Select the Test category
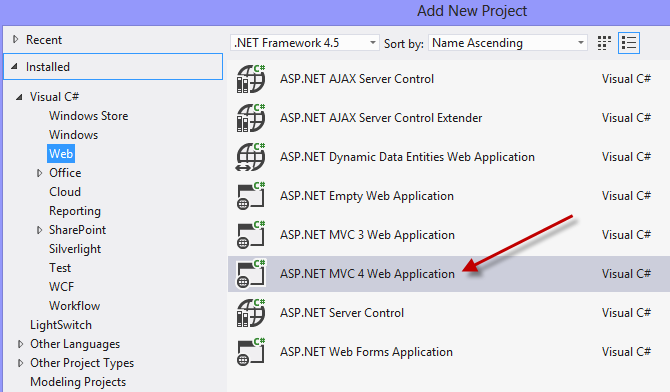This screenshot has height=392, width=670. pyautogui.click(x=60, y=268)
